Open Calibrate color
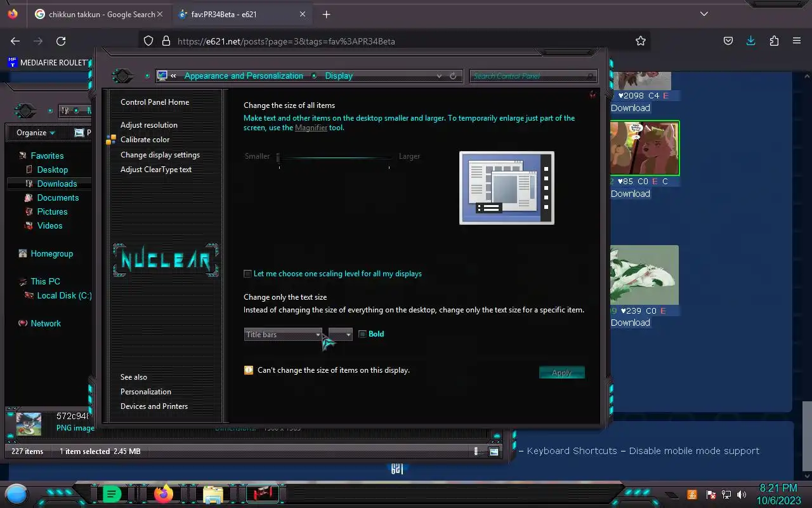Image resolution: width=812 pixels, height=508 pixels. (145, 140)
